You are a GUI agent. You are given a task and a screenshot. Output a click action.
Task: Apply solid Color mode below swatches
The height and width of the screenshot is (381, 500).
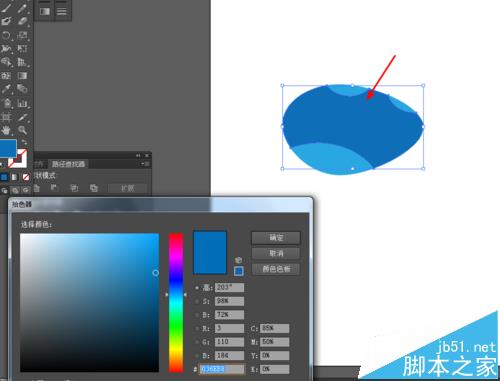coord(4,177)
